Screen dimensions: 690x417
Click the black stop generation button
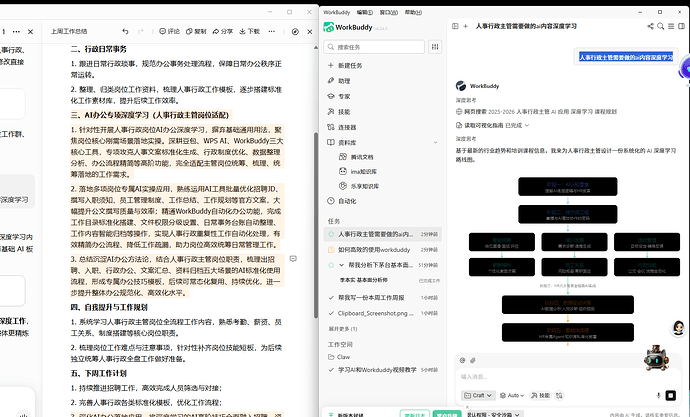[x=671, y=395]
